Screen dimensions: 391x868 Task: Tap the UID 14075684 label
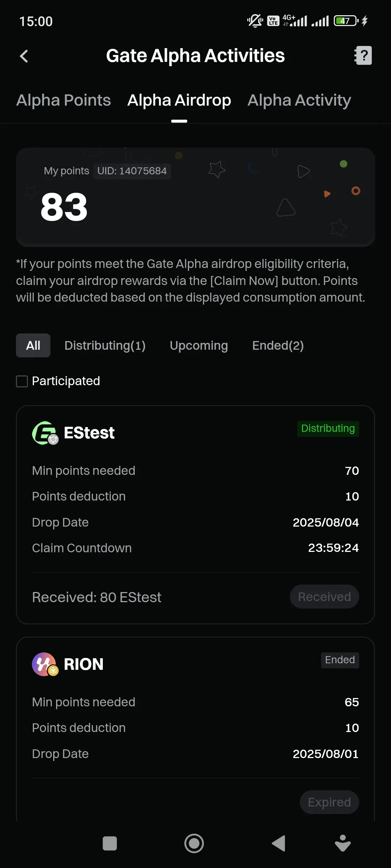tap(132, 171)
